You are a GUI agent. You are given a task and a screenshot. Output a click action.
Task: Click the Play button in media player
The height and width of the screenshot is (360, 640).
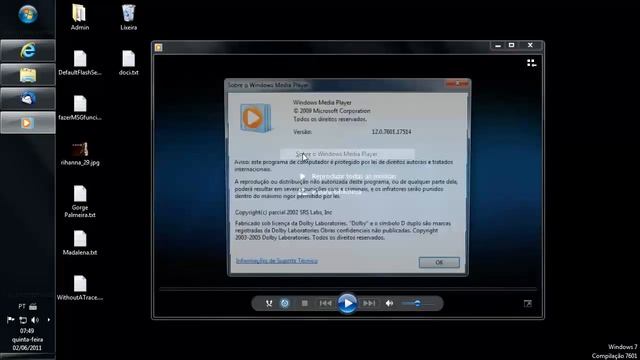[x=347, y=303]
